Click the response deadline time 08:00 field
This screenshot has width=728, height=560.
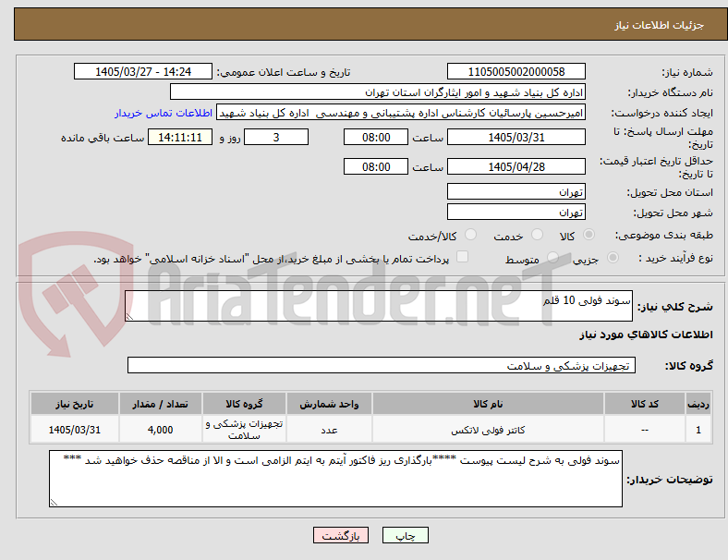point(376,138)
